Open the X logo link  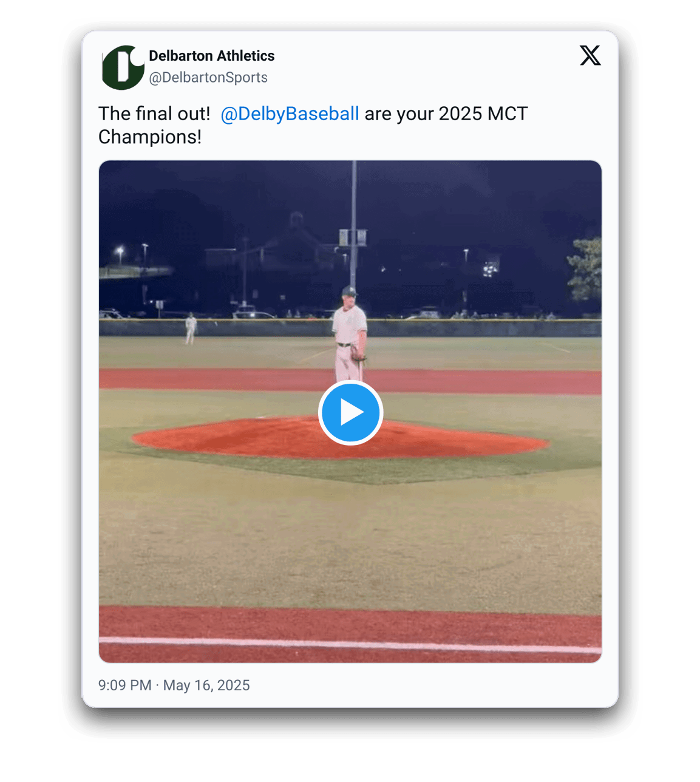click(x=590, y=56)
